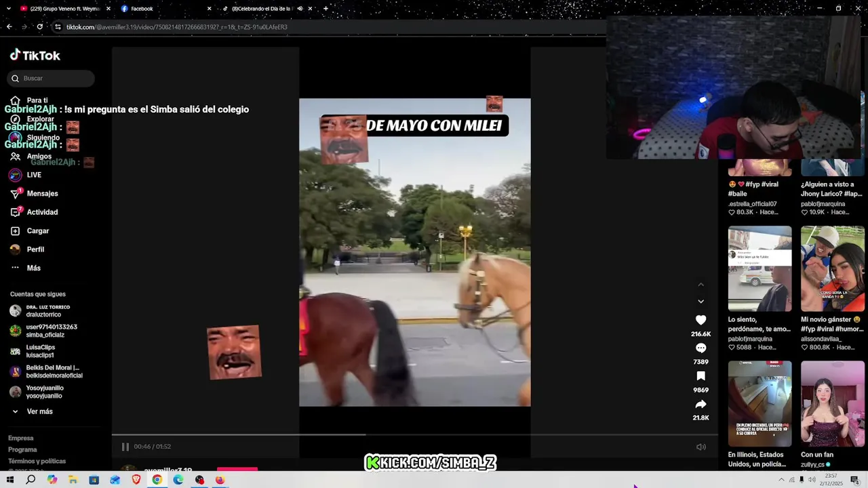Open the Más options menu
This screenshot has height=488, width=868.
tap(34, 268)
